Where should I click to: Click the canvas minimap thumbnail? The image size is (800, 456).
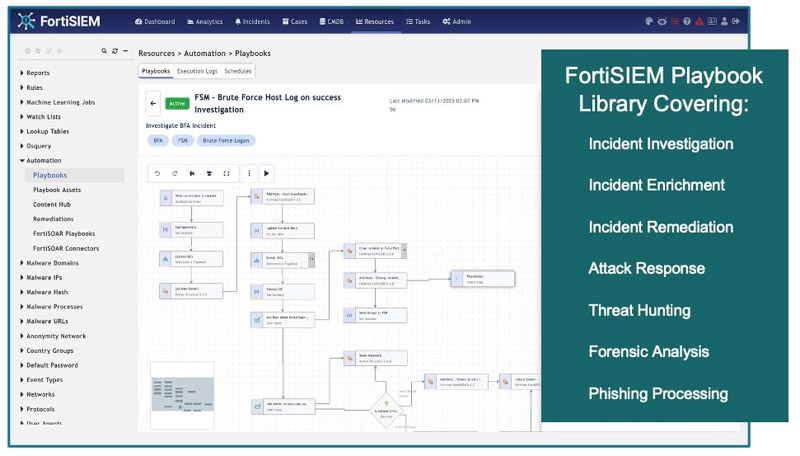(x=182, y=395)
